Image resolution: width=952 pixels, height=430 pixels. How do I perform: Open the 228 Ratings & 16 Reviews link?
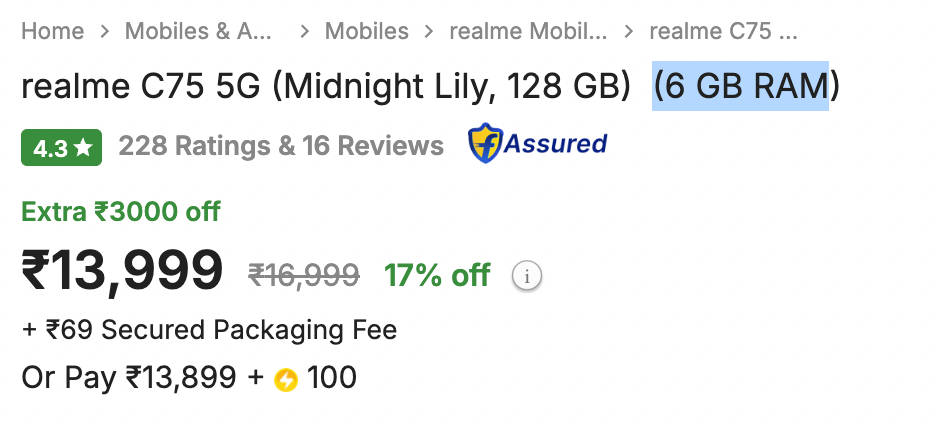[x=281, y=146]
